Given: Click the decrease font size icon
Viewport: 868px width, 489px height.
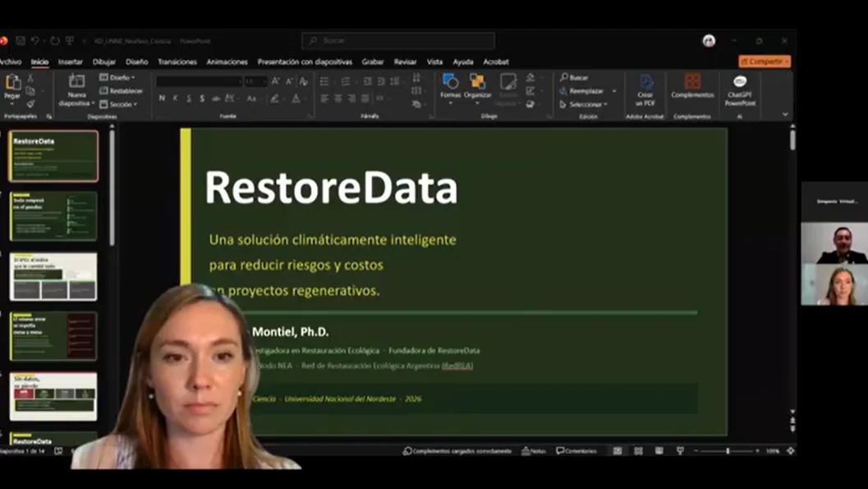Looking at the screenshot, I should click(289, 81).
